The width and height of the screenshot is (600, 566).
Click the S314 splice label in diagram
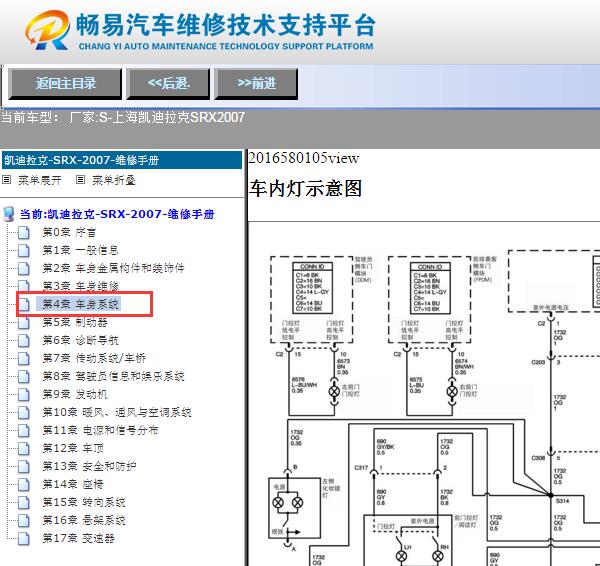click(562, 501)
